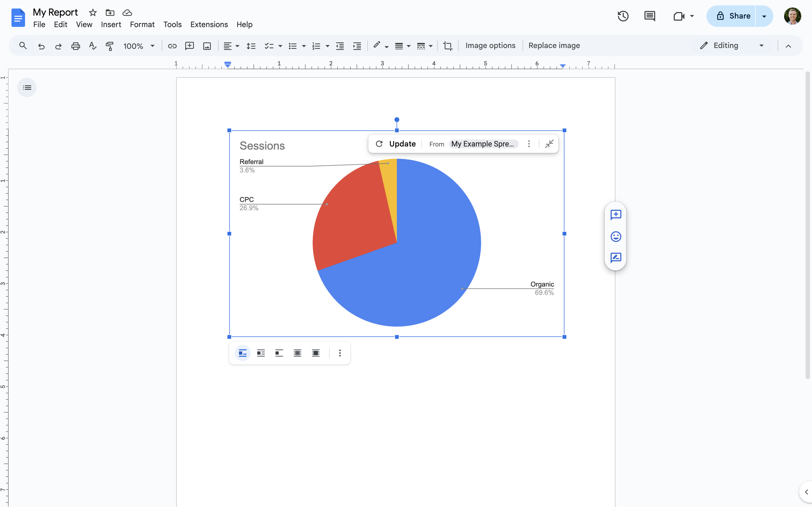Click the print icon

(75, 46)
